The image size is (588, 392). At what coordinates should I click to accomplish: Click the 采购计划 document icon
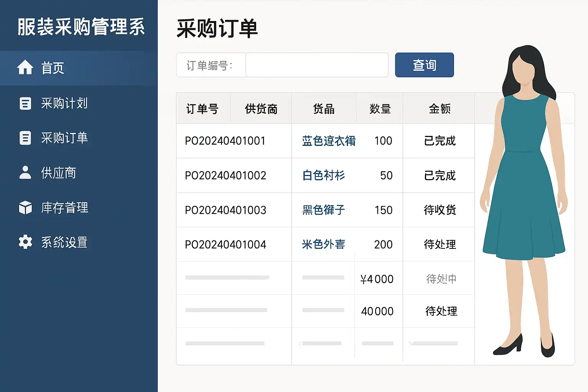point(25,103)
